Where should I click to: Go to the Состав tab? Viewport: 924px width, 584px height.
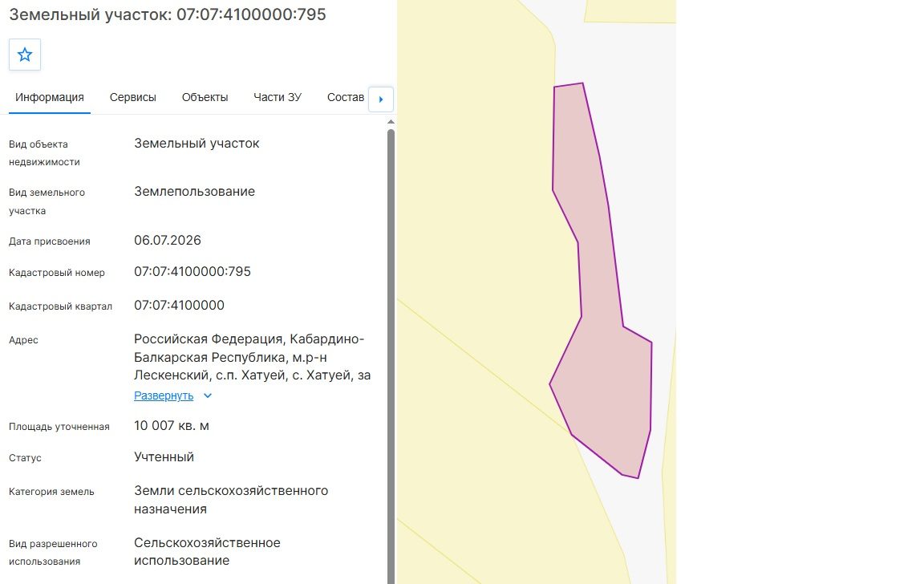click(346, 97)
